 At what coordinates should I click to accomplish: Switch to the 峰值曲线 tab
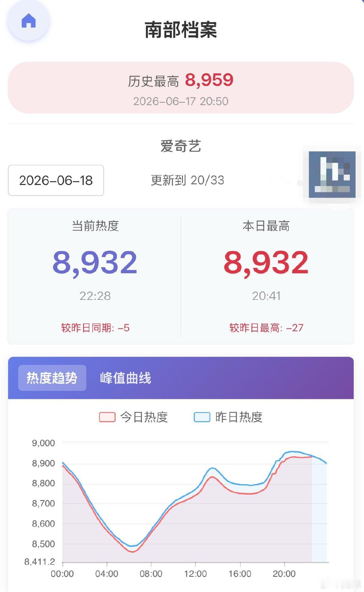pos(125,378)
